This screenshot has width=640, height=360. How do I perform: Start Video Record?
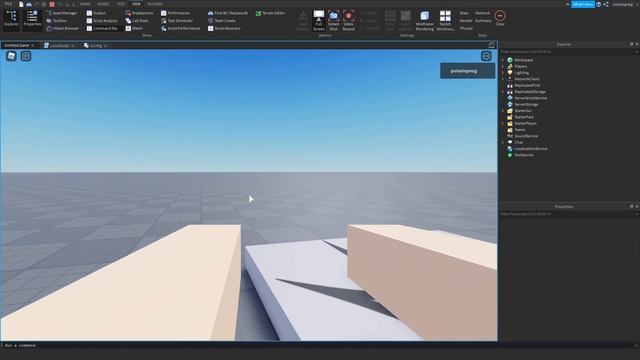click(x=348, y=20)
